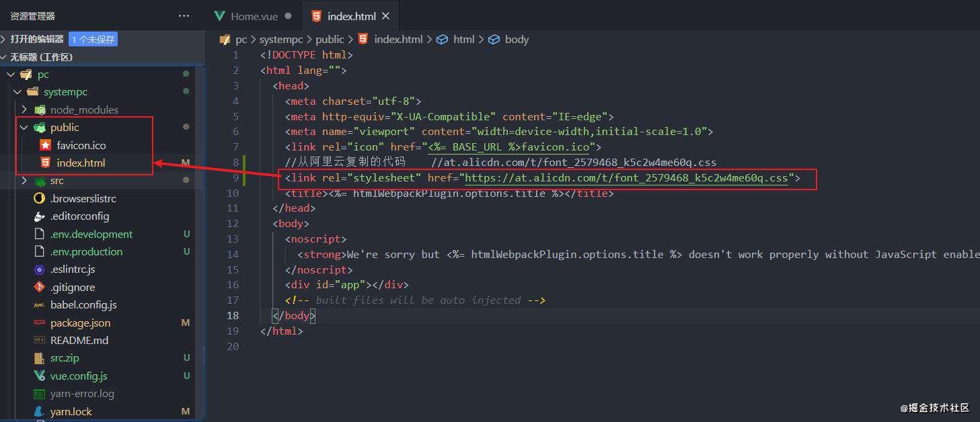
Task: Click the .env.production file icon
Action: point(39,251)
